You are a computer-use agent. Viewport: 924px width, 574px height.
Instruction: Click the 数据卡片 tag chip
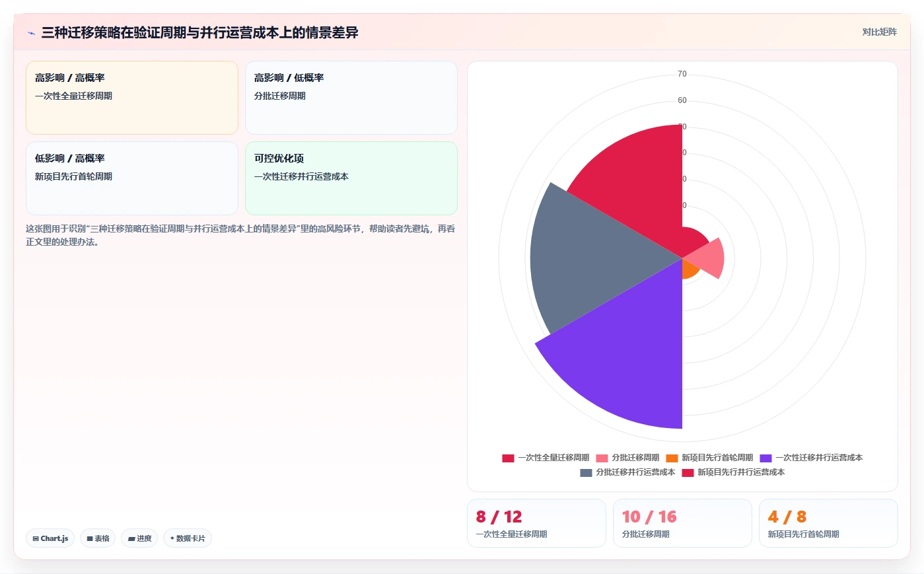point(188,538)
